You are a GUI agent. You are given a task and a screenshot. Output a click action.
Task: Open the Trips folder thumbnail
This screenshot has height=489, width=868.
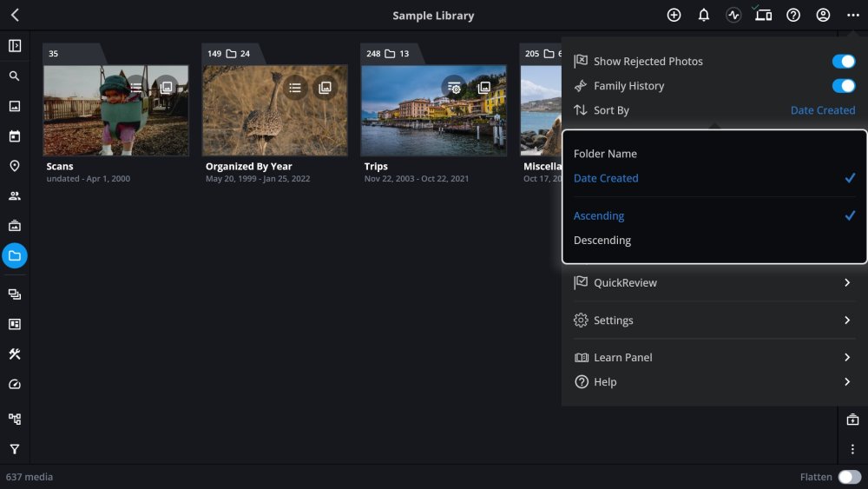point(433,110)
